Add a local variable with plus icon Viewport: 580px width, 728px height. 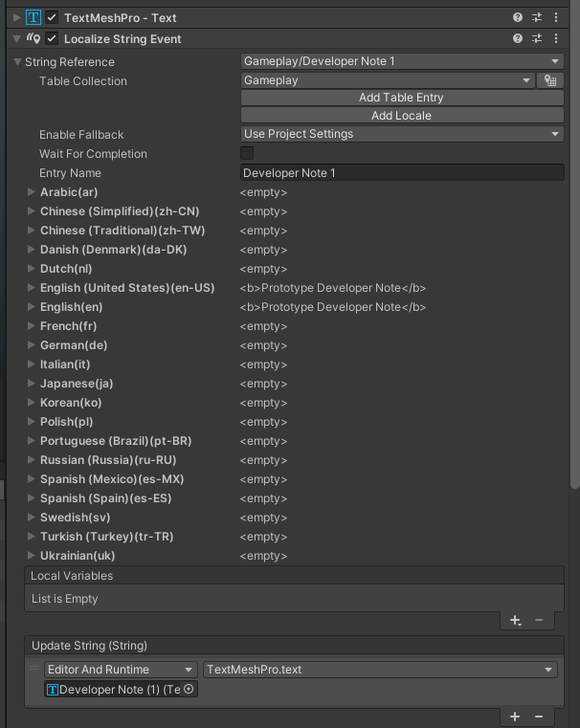point(515,620)
